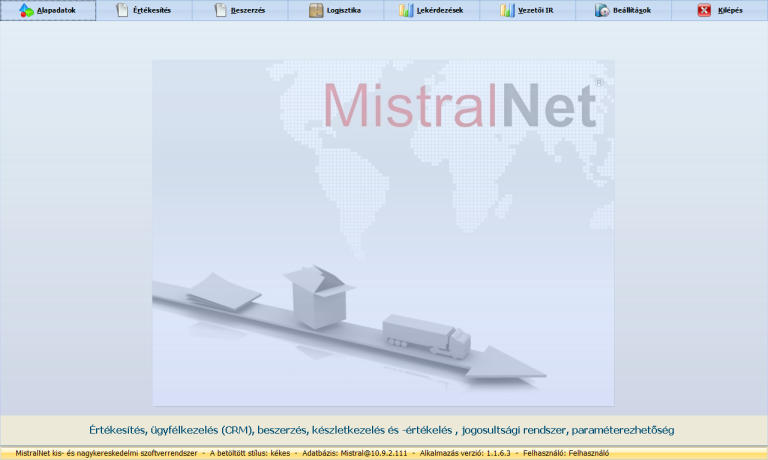Open the Alapadatok menu
The image size is (768, 460).
pyautogui.click(x=48, y=10)
